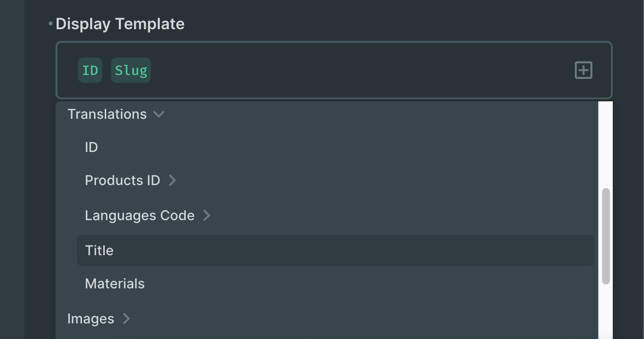Click the Display Template label
This screenshot has height=339, width=644.
120,23
